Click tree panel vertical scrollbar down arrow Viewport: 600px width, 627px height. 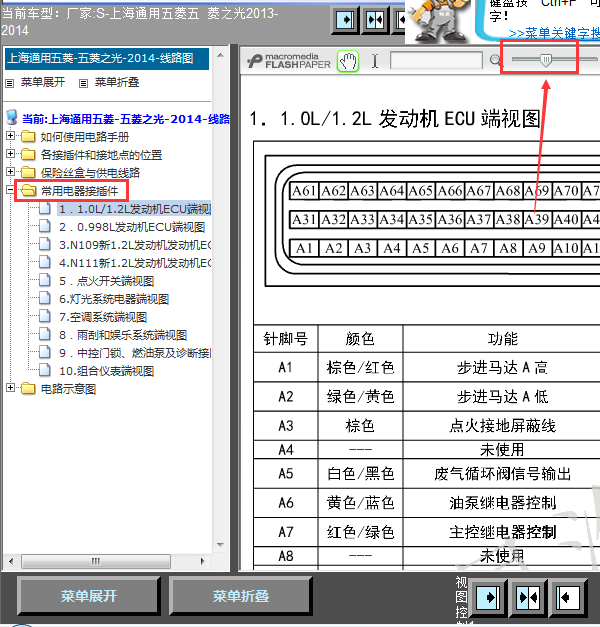[220, 545]
